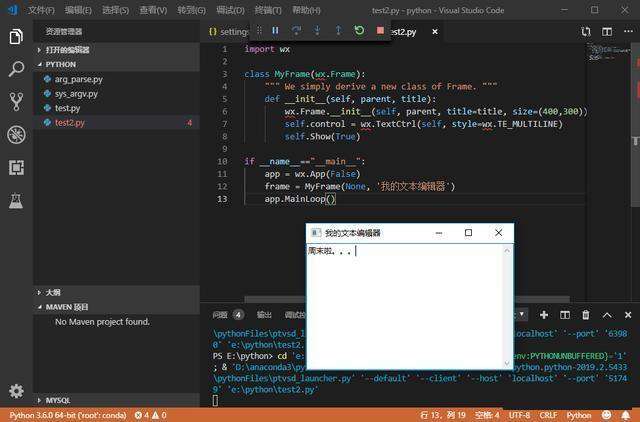
Task: Switch to the Problems panel tab
Action: 228,315
